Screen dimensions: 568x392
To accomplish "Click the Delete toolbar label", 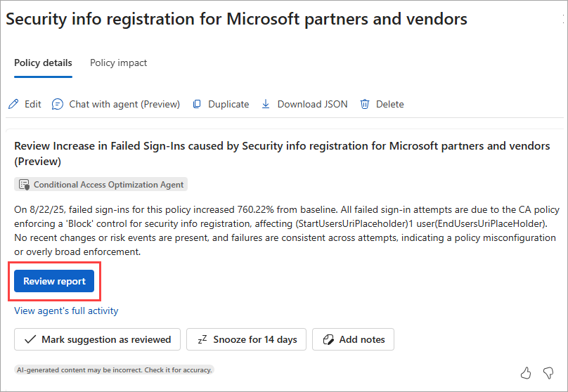I will click(389, 104).
